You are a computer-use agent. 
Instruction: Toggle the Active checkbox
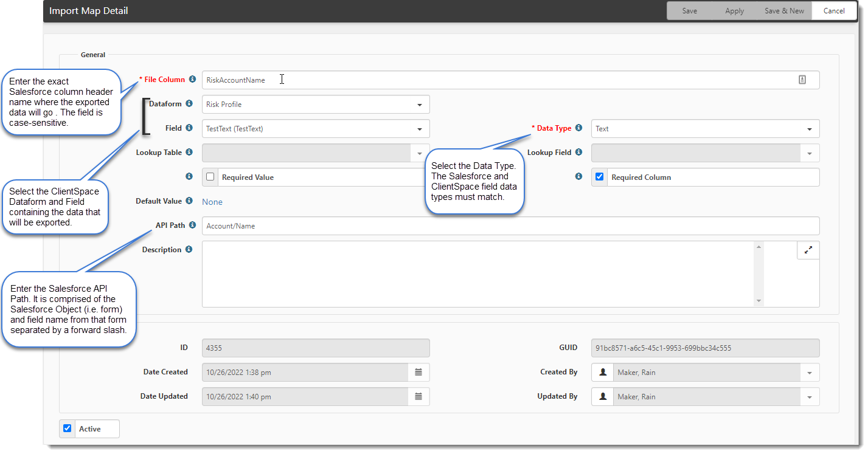[x=68, y=428]
